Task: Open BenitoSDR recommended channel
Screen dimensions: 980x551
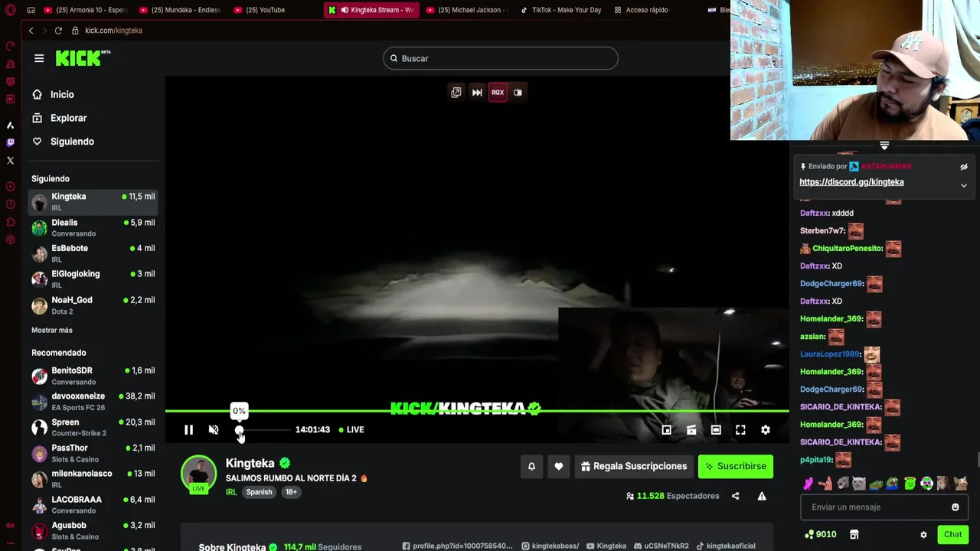Action: point(93,376)
